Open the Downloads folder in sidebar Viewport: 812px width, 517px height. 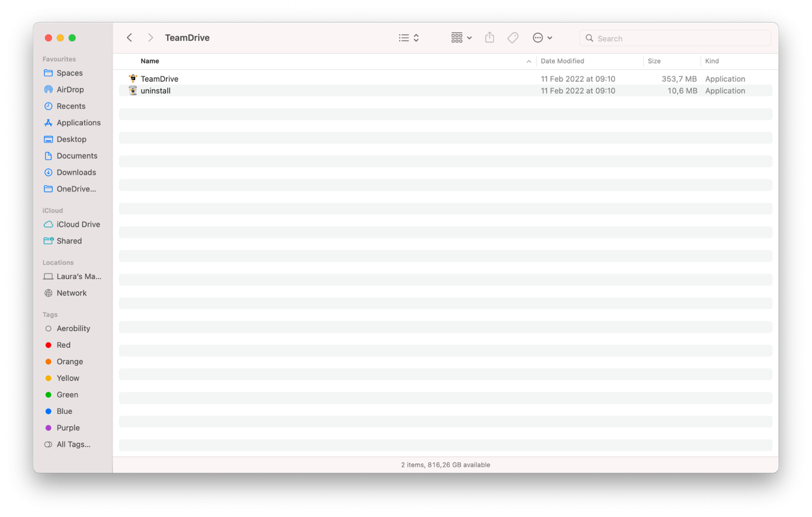tap(76, 172)
